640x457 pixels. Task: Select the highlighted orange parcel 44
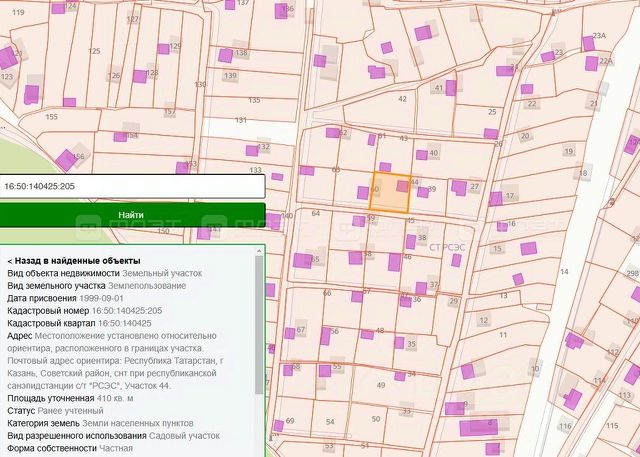(x=390, y=193)
